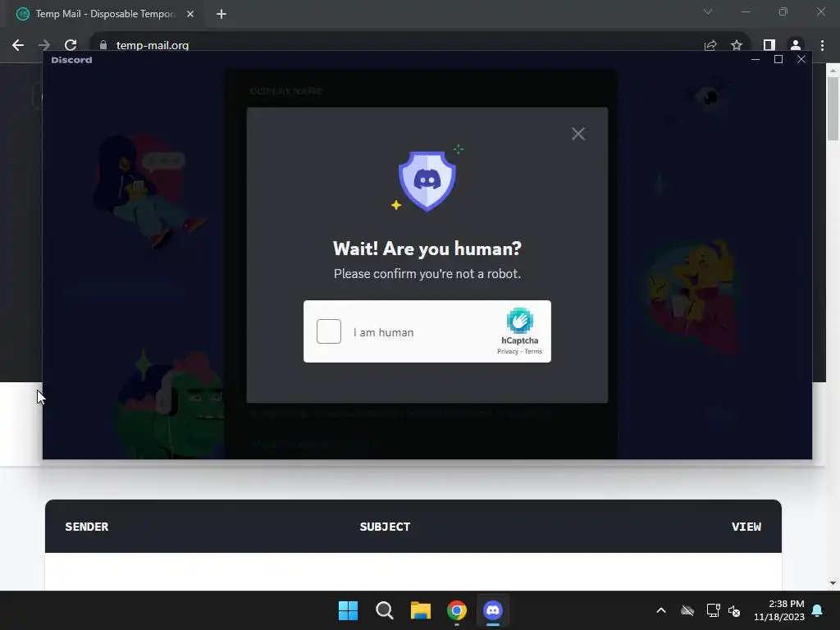
Task: Go back in Chrome
Action: pyautogui.click(x=18, y=46)
